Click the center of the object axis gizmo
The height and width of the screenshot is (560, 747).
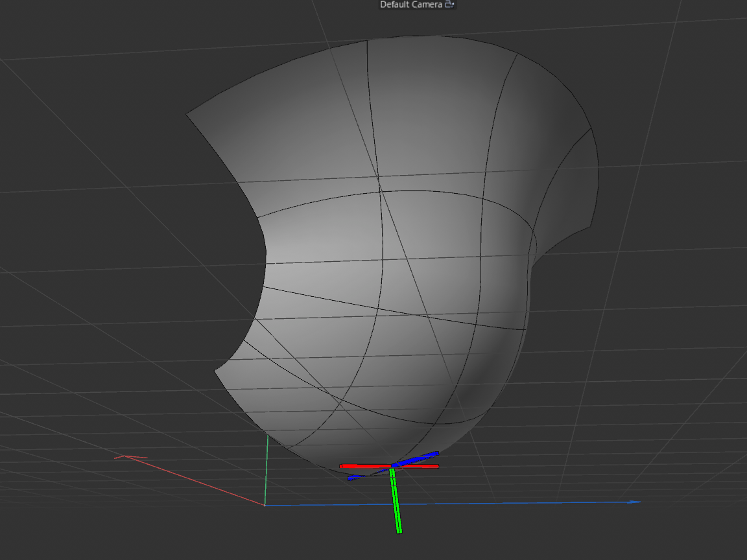point(392,466)
